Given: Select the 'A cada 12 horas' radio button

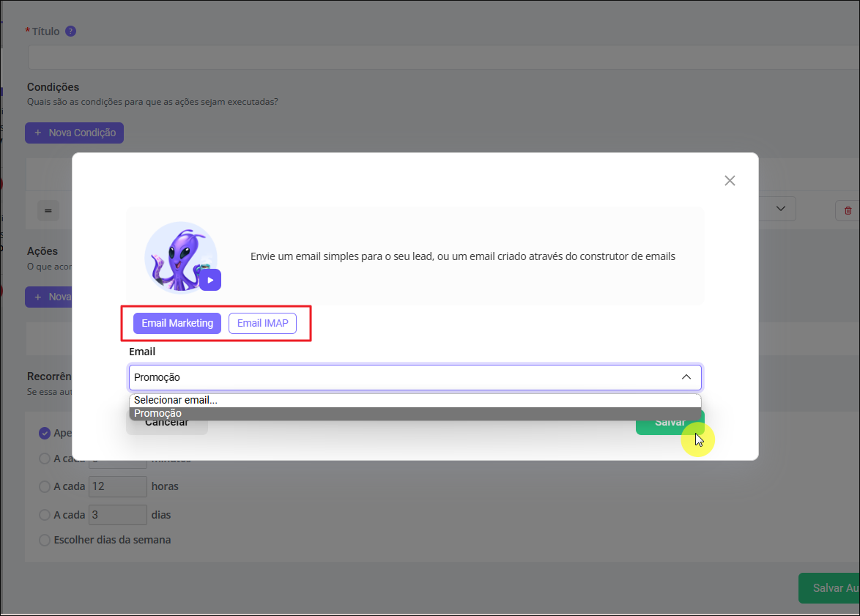Looking at the screenshot, I should [x=44, y=486].
